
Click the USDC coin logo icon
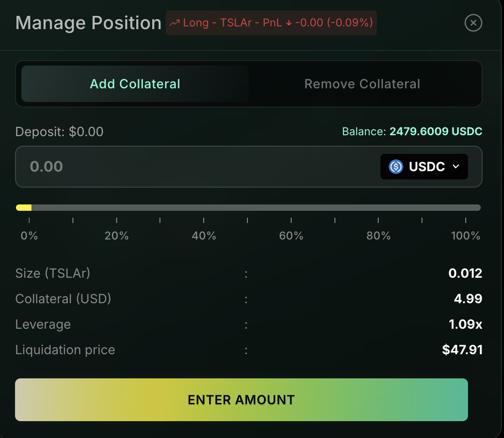tap(396, 167)
